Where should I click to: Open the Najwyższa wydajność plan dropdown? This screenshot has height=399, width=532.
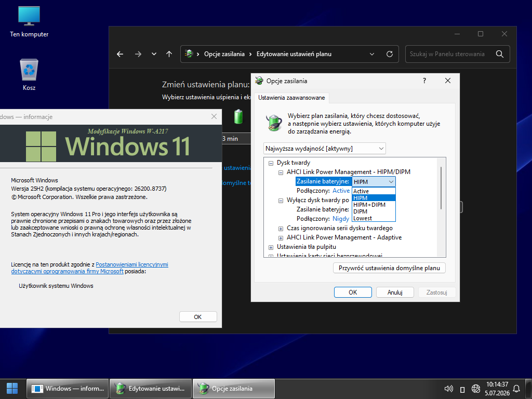pyautogui.click(x=324, y=149)
